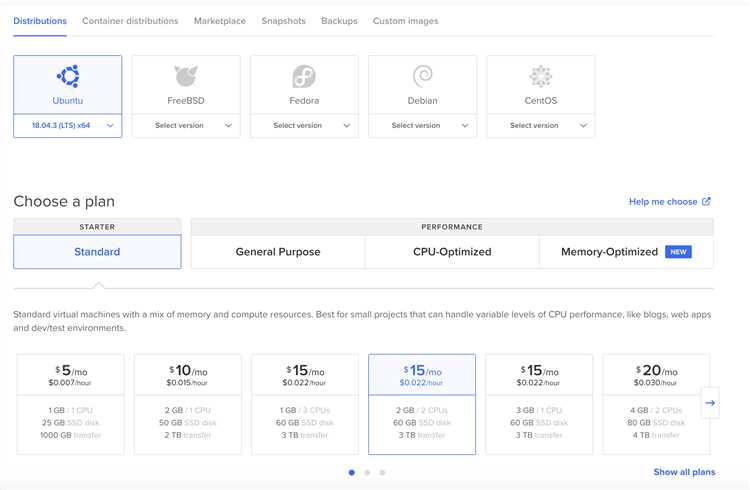Click the Show all plans link
The height and width of the screenshot is (490, 750).
tap(684, 472)
